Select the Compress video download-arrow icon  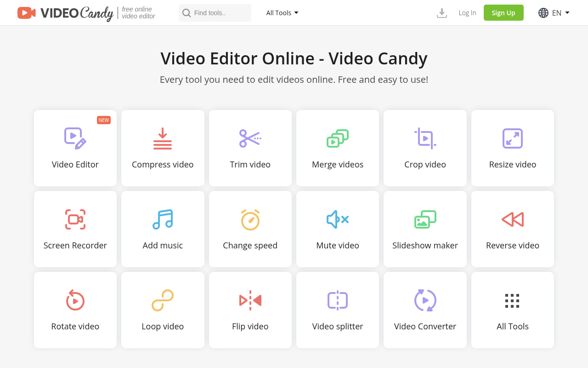pyautogui.click(x=163, y=138)
